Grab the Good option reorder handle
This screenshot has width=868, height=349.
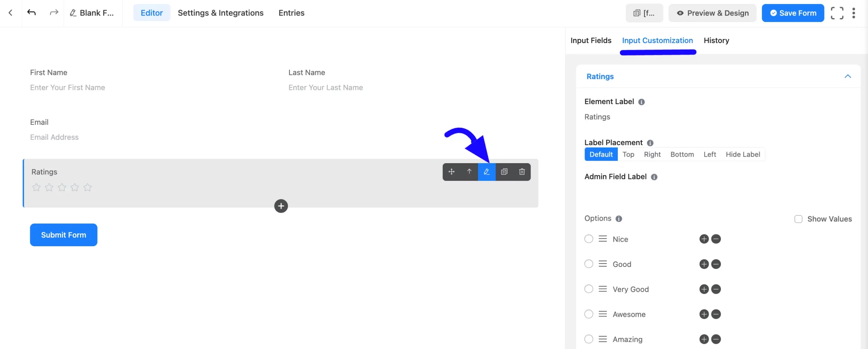point(603,264)
